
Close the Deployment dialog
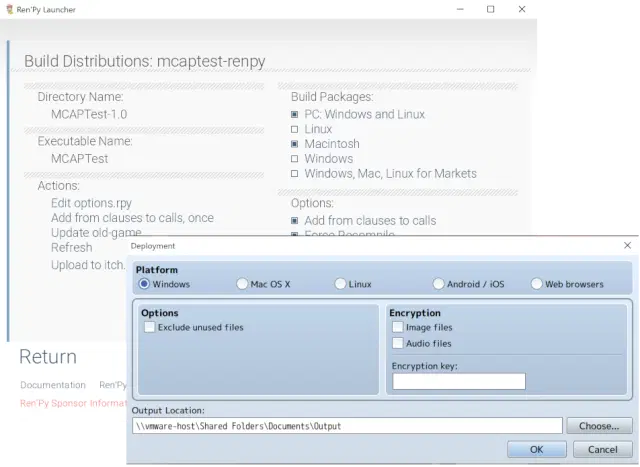click(627, 245)
